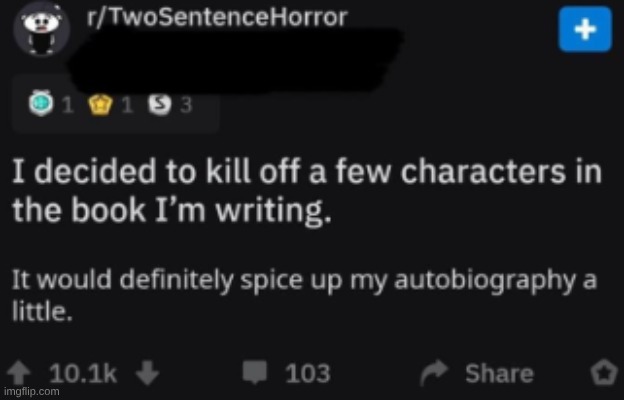Click the share arrow icon
Screen dimensions: 624x400
434,373
